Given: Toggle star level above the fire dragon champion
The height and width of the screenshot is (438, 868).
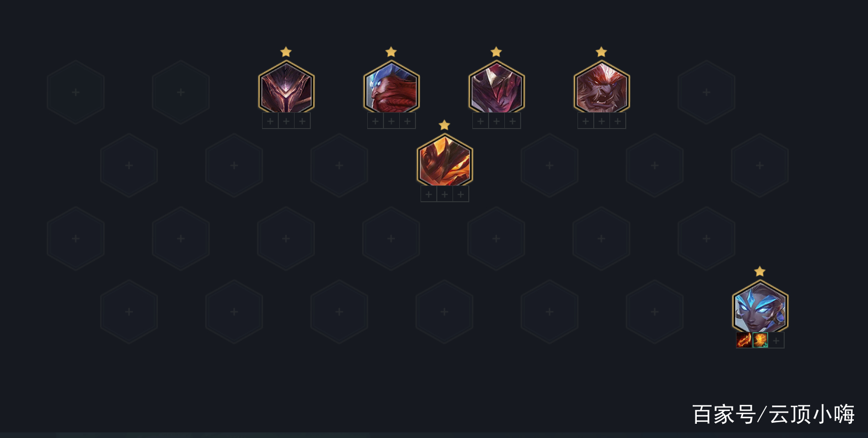Looking at the screenshot, I should tap(444, 125).
